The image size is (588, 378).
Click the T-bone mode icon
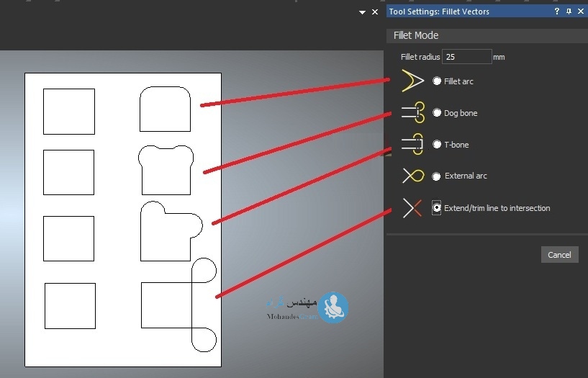pyautogui.click(x=412, y=144)
